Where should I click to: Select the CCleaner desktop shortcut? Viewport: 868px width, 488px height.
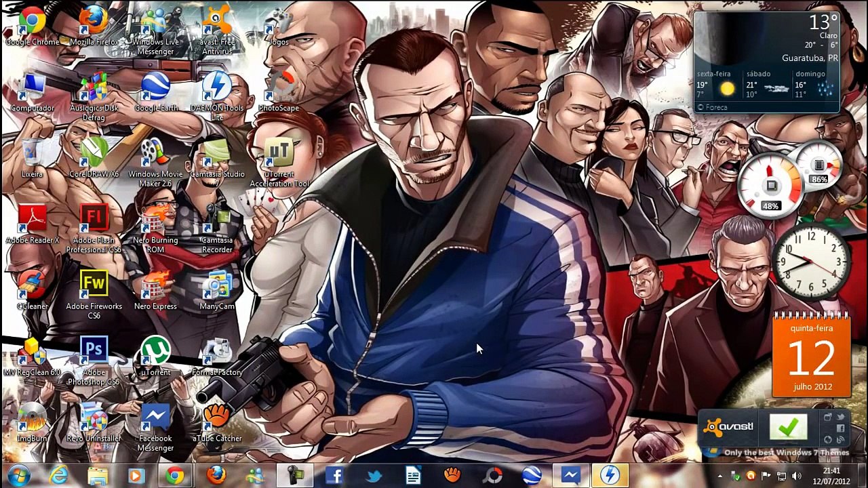tap(32, 291)
